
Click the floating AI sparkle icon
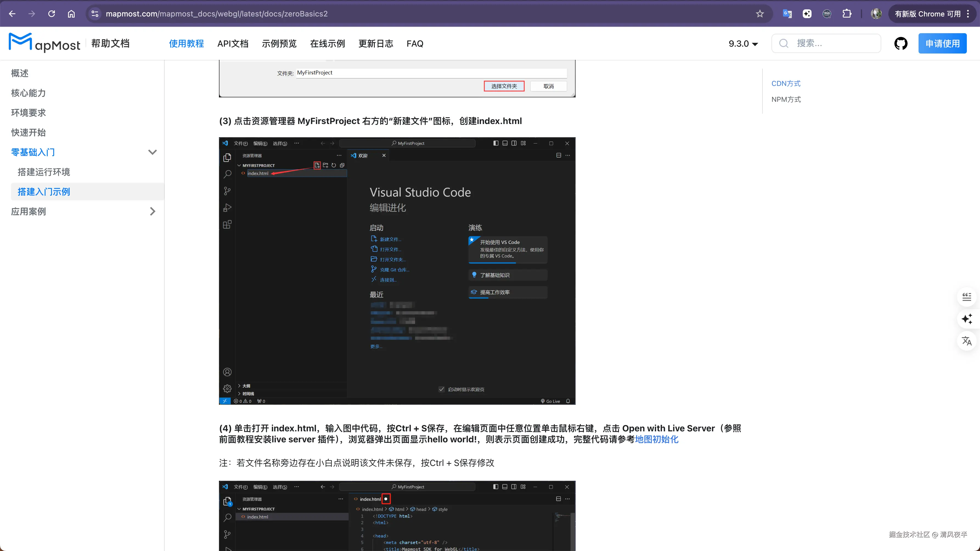[x=967, y=319]
